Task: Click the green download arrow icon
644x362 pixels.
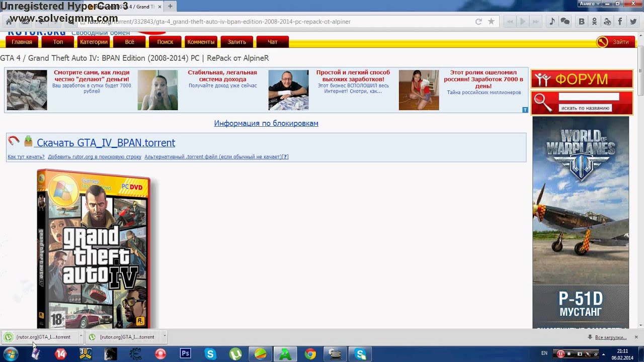Action: click(x=28, y=141)
